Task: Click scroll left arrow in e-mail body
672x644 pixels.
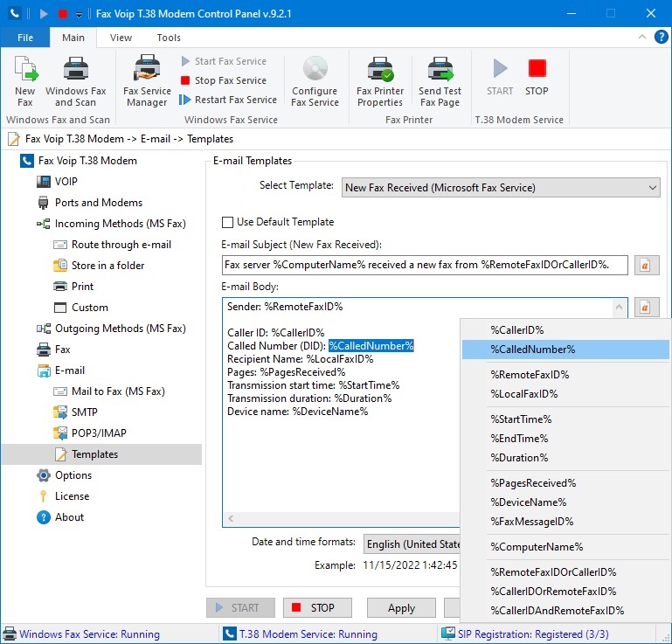Action: pos(231,519)
